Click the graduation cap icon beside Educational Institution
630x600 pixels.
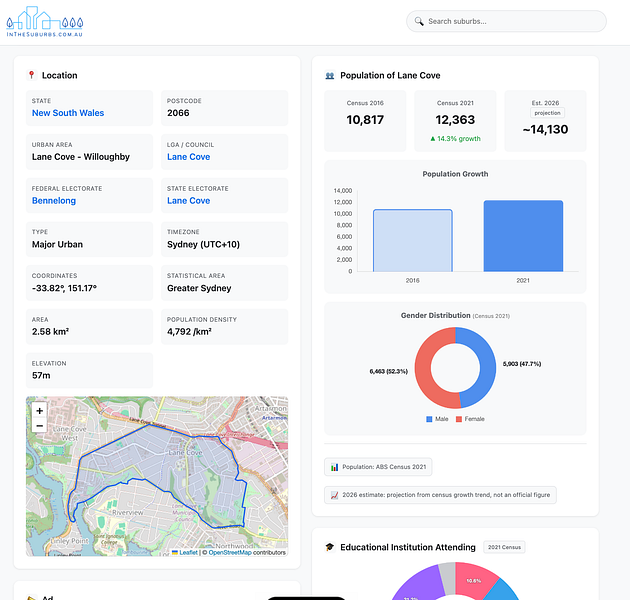coord(330,547)
